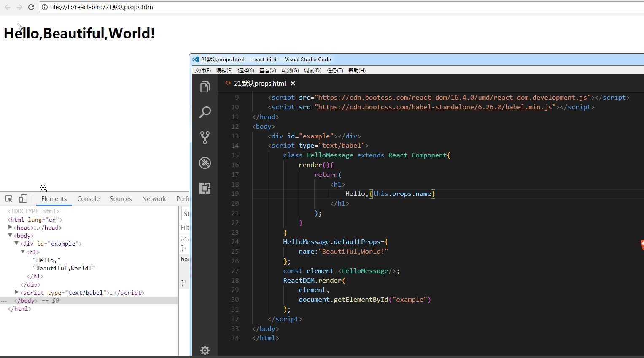644x358 pixels.
Task: Switch to the DevTools Console tab
Action: [89, 199]
